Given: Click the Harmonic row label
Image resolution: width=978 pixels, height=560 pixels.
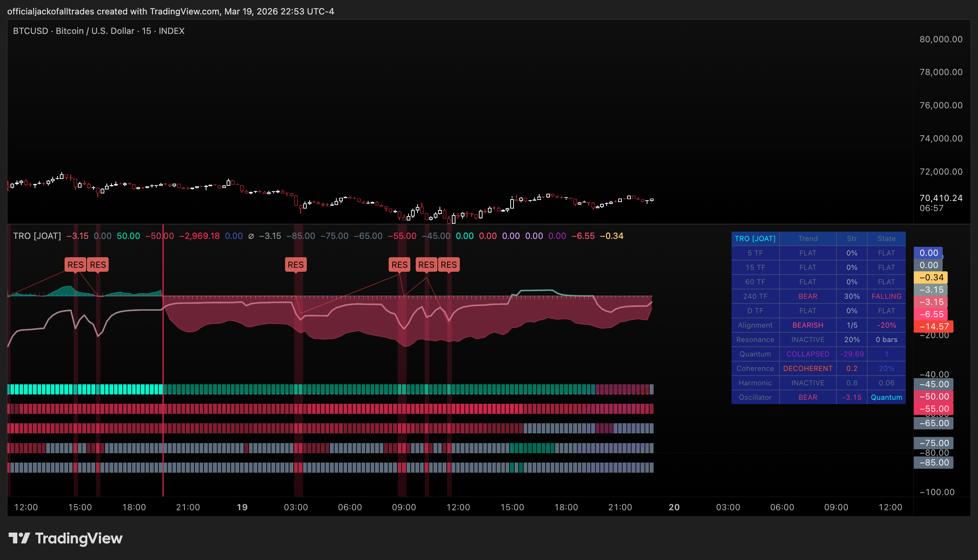Looking at the screenshot, I should coord(755,383).
